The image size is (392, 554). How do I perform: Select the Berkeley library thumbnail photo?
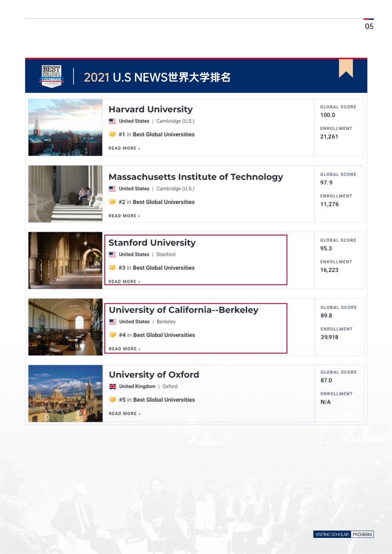(65, 327)
